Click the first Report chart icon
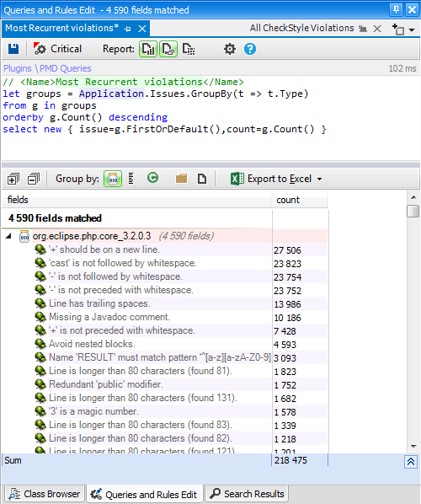This screenshot has width=421, height=504. pyautogui.click(x=148, y=49)
